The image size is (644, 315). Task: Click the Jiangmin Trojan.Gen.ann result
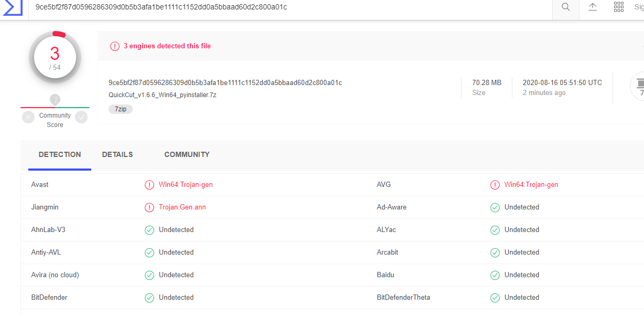coord(182,207)
